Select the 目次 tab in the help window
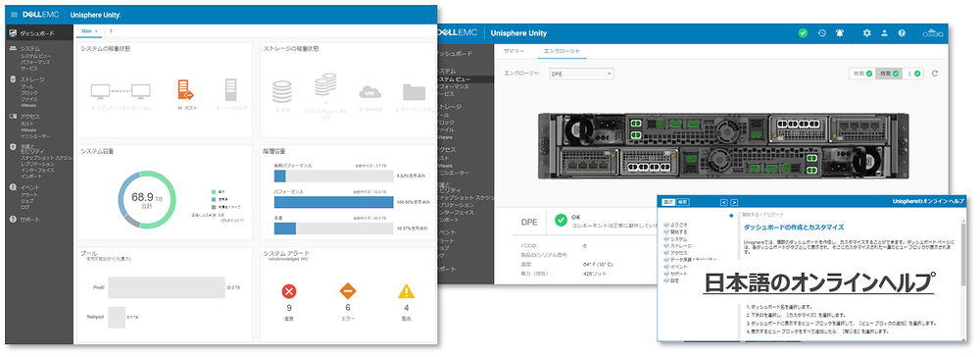Screen dimensions: 980x357 667,202
